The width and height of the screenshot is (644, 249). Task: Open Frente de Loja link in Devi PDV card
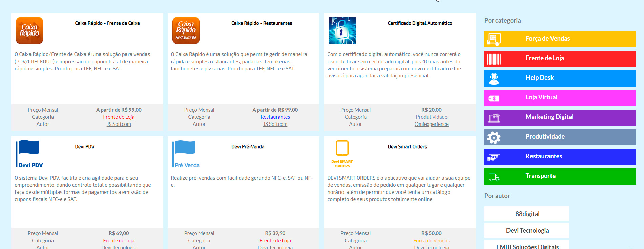point(119,241)
